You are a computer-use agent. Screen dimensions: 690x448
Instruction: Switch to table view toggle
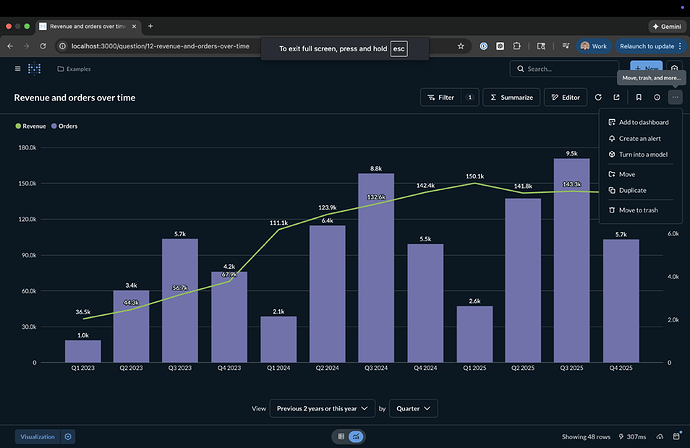click(341, 437)
